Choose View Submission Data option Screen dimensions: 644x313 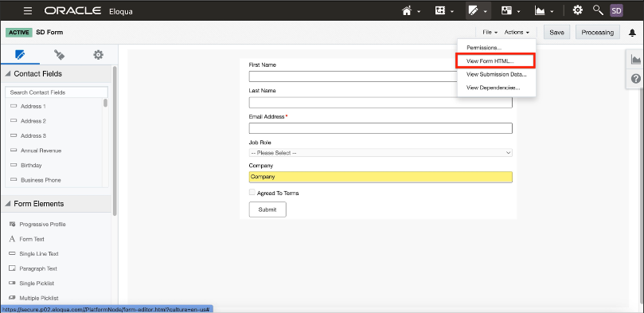[496, 74]
